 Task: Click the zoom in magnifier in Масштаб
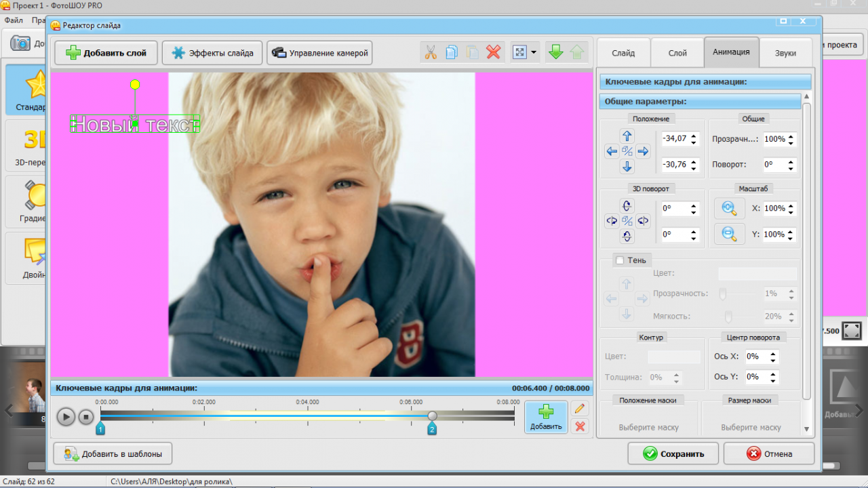730,208
